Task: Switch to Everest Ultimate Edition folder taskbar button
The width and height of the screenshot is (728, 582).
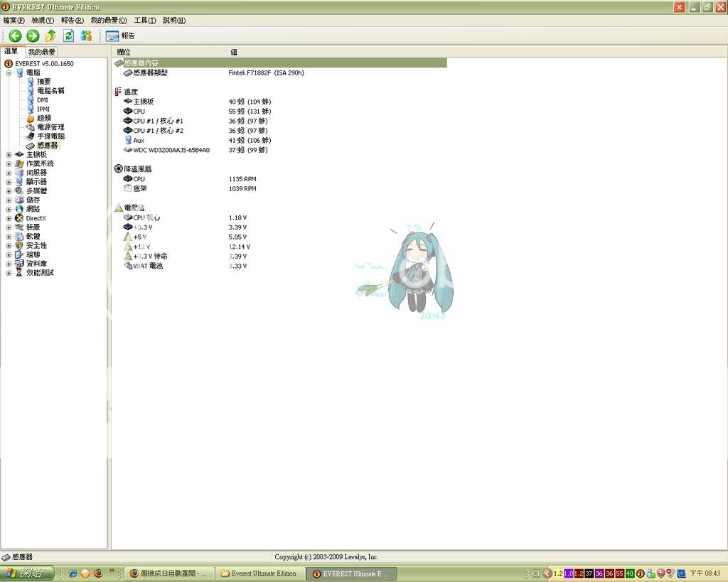Action: coord(260,573)
